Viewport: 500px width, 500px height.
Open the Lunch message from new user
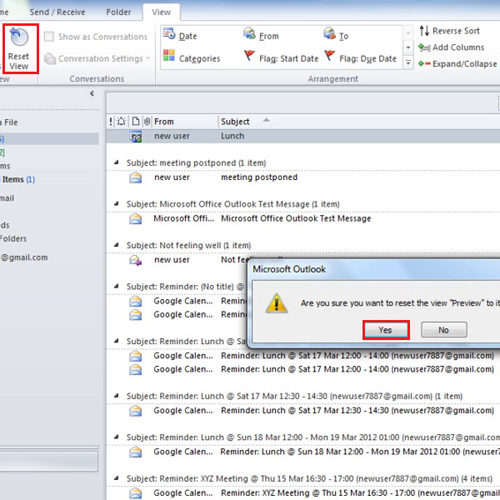pos(303,136)
